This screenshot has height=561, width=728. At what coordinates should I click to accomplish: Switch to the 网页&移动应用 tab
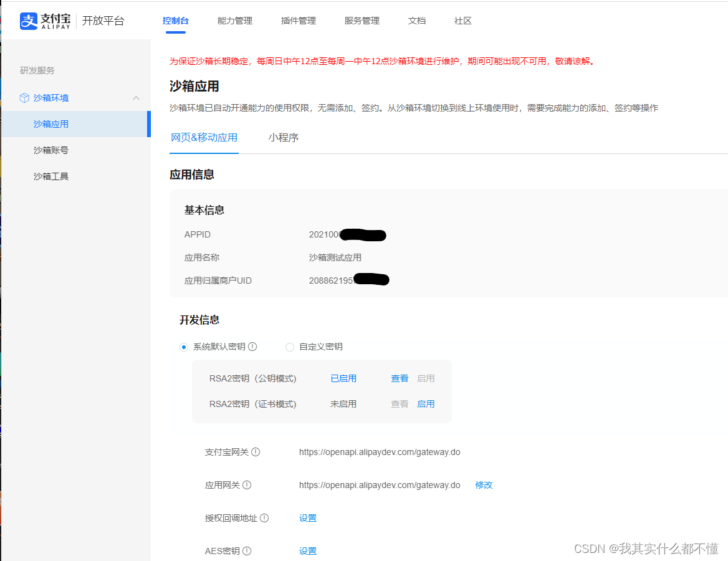[x=204, y=138]
